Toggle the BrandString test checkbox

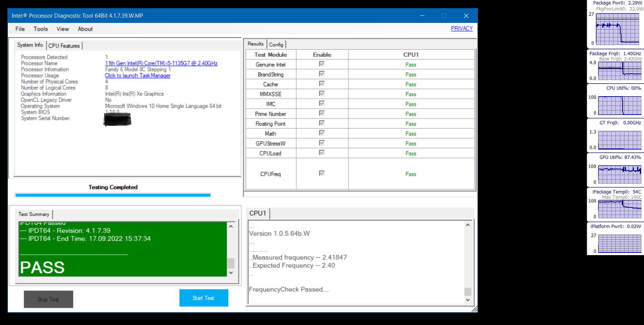tap(322, 74)
